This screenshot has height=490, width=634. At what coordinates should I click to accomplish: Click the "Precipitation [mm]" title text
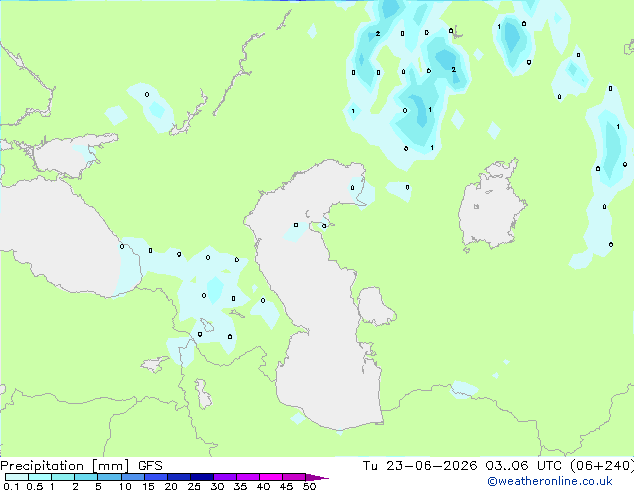(64, 466)
